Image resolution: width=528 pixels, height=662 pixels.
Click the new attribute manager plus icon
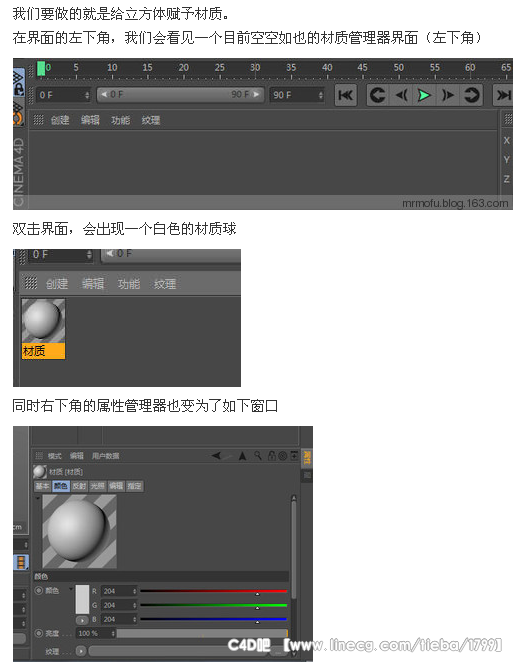click(x=294, y=456)
